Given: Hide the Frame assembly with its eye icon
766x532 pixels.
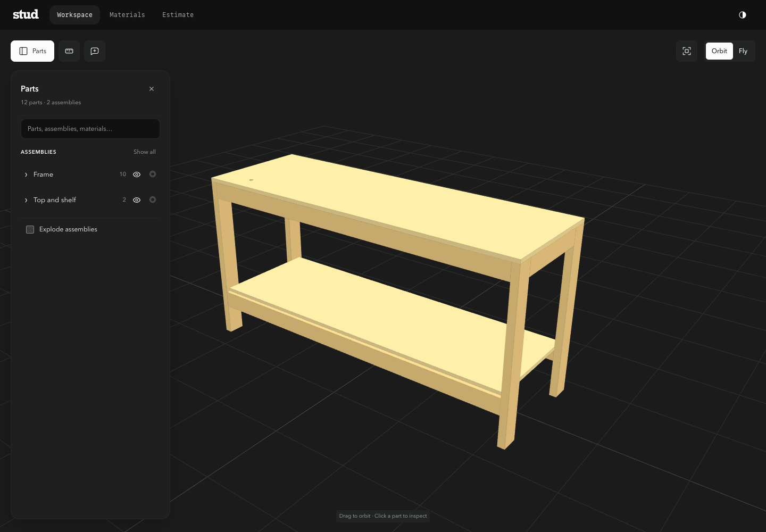Looking at the screenshot, I should [x=137, y=174].
